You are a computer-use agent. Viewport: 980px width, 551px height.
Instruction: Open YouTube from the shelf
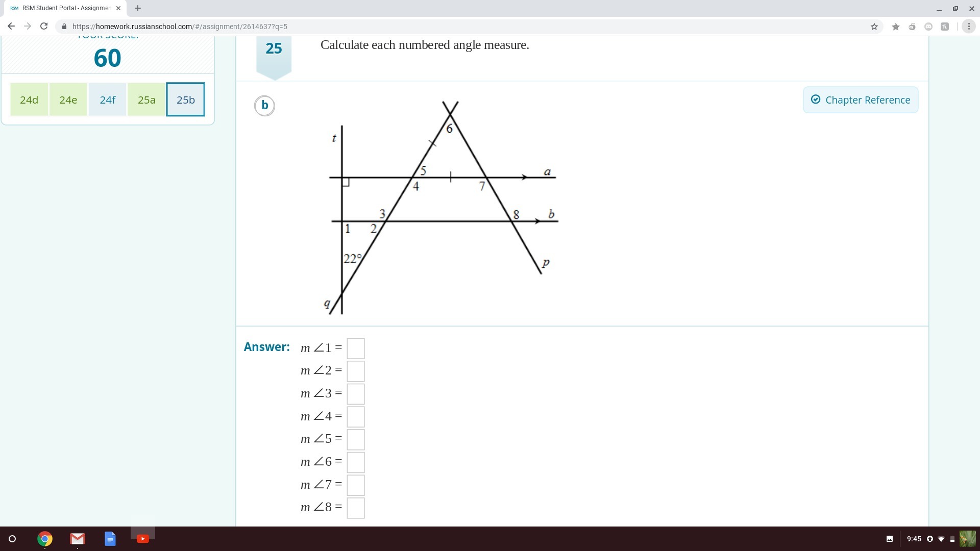coord(143,539)
